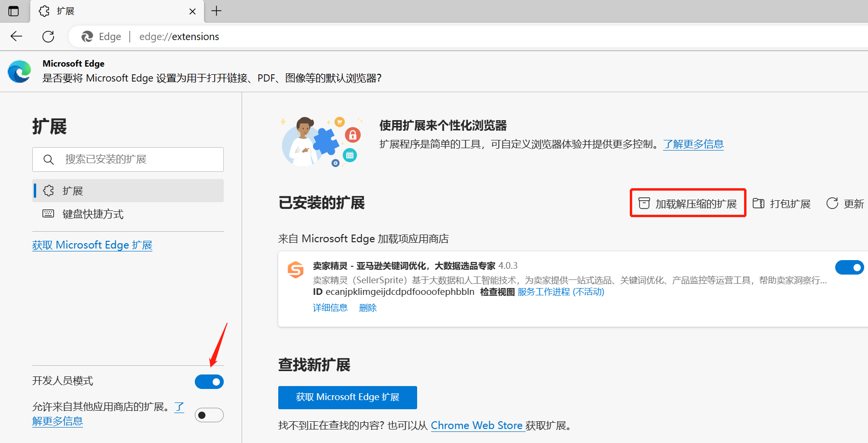Click the blue 获取 Microsoft Edge 扩展 button
Viewport: 868px width, 443px height.
348,397
